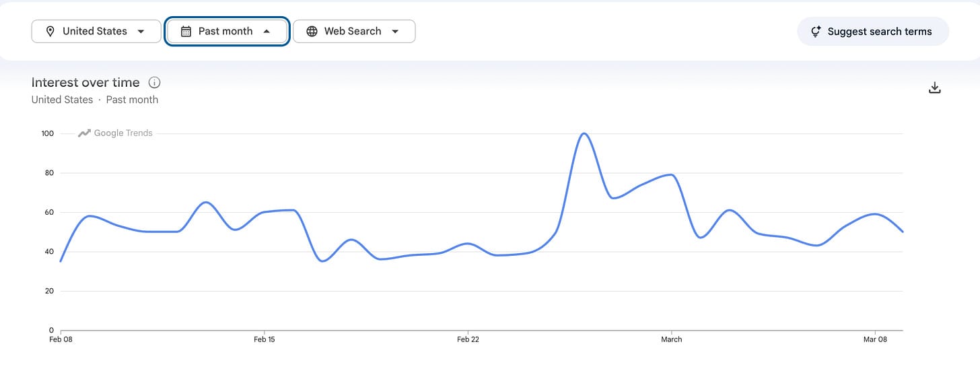Click the calendar icon in Past month
This screenshot has width=980, height=371.
pos(186,32)
